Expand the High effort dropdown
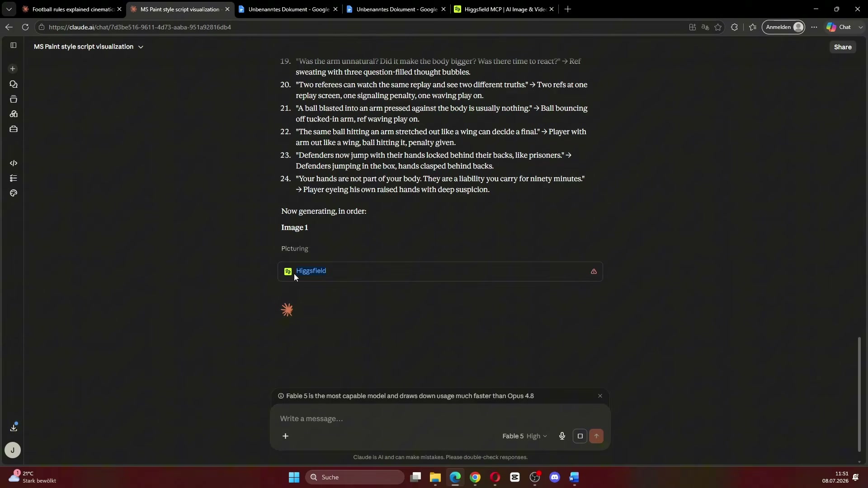The width and height of the screenshot is (868, 488). 537,436
